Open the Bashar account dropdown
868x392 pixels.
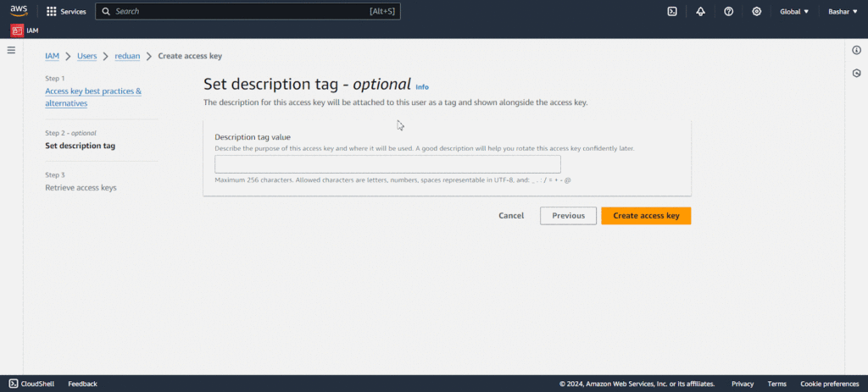click(842, 12)
